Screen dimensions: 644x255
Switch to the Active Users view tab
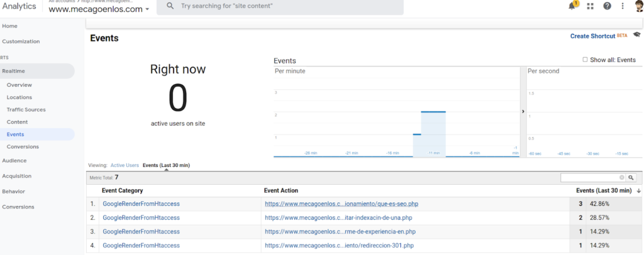(125, 165)
